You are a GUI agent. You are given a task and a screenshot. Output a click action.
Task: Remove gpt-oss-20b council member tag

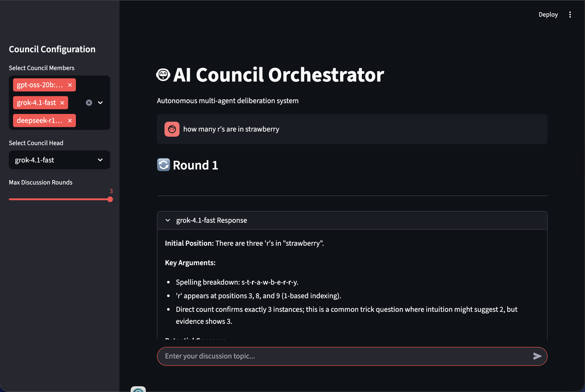[x=70, y=85]
